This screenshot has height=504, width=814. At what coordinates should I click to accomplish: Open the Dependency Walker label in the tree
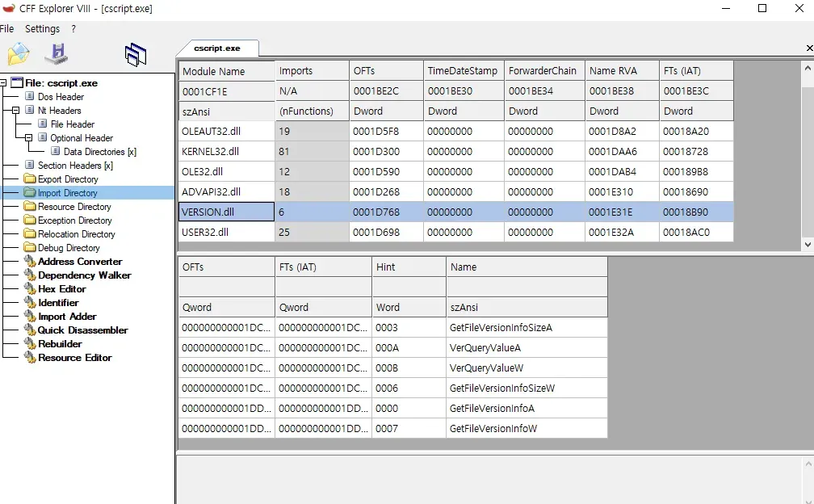click(85, 275)
